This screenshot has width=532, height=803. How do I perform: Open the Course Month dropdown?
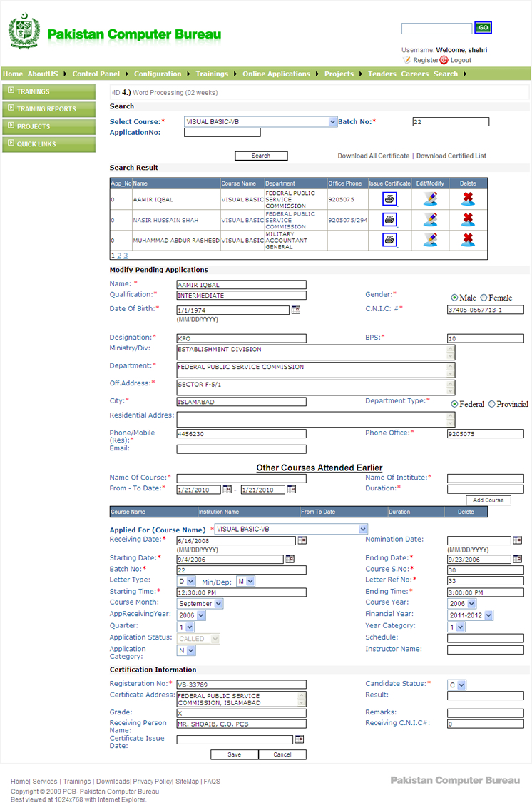200,604
